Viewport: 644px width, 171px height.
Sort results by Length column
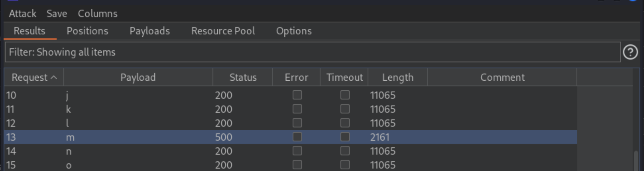[397, 77]
